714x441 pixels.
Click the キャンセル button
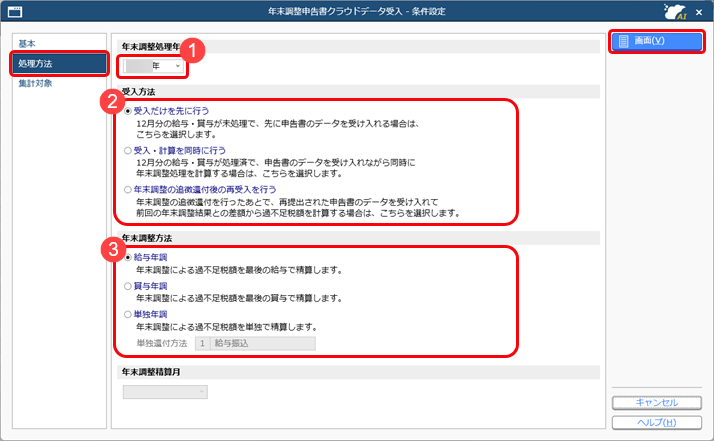pos(657,403)
